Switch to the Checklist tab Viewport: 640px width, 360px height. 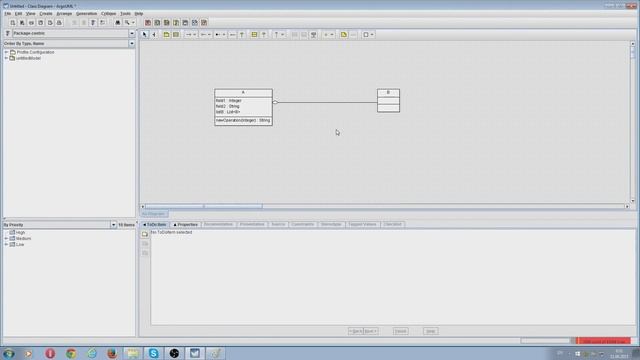click(x=393, y=224)
